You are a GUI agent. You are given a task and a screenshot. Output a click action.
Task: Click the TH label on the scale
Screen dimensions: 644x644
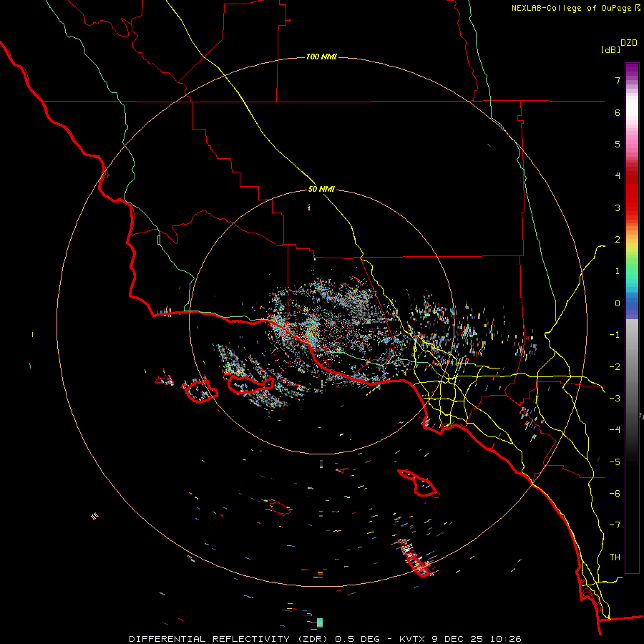615,557
